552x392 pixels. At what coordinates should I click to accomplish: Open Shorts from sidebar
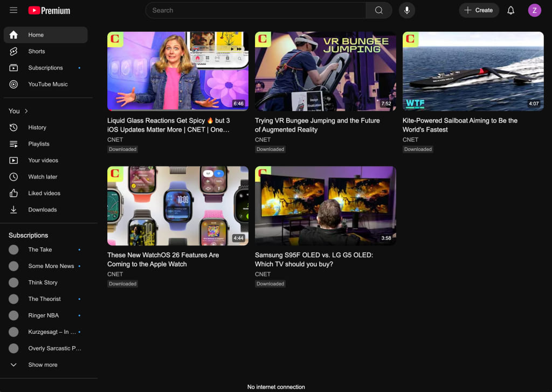click(x=37, y=51)
